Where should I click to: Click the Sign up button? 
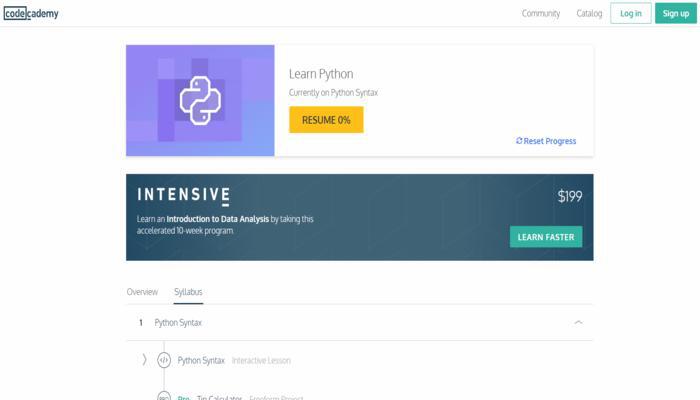[675, 13]
